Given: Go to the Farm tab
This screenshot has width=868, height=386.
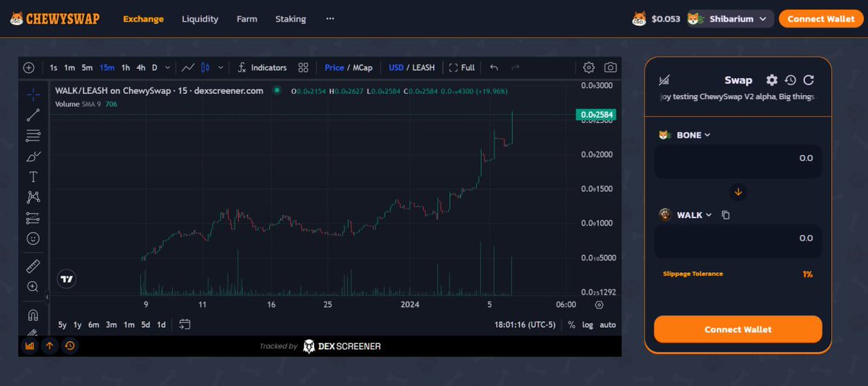Looking at the screenshot, I should pyautogui.click(x=247, y=19).
